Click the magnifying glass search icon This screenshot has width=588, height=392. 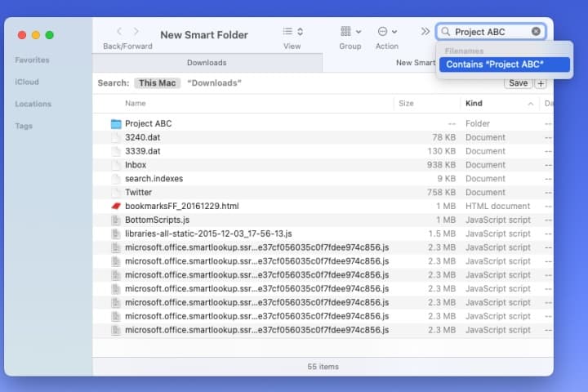[x=446, y=32]
